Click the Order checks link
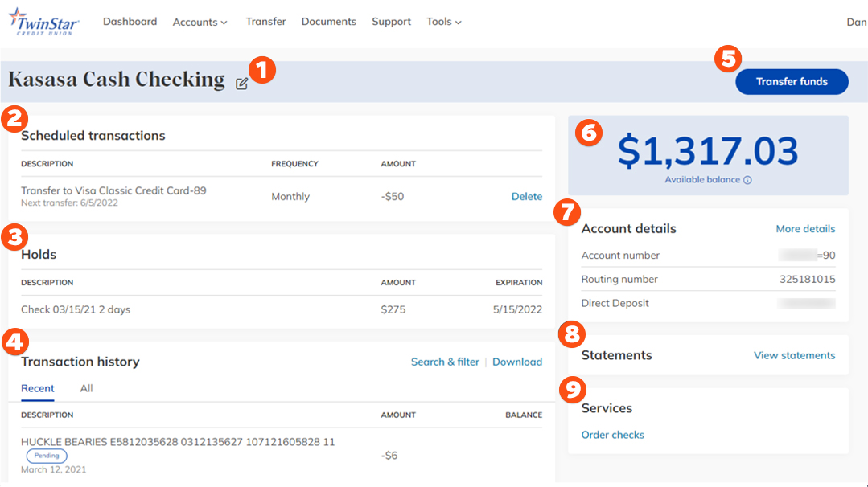The width and height of the screenshot is (868, 487). pos(613,435)
